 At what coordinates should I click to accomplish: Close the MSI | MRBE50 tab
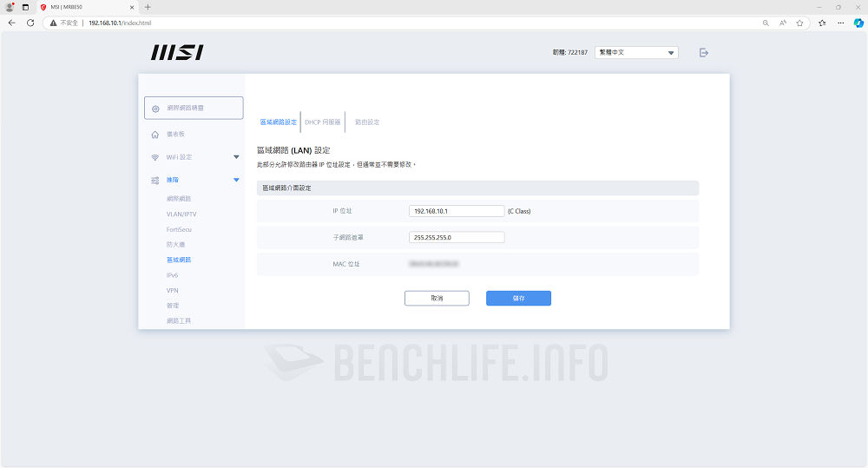[132, 7]
